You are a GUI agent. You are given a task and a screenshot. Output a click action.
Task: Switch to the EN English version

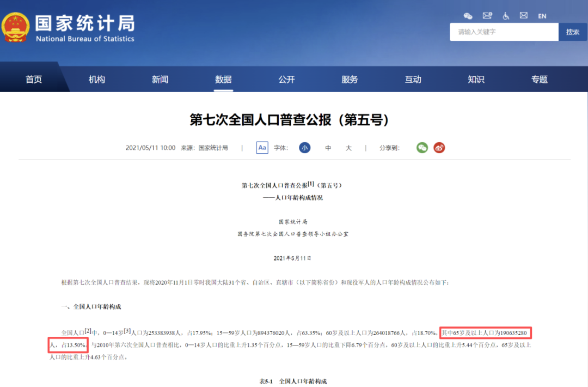click(x=542, y=16)
